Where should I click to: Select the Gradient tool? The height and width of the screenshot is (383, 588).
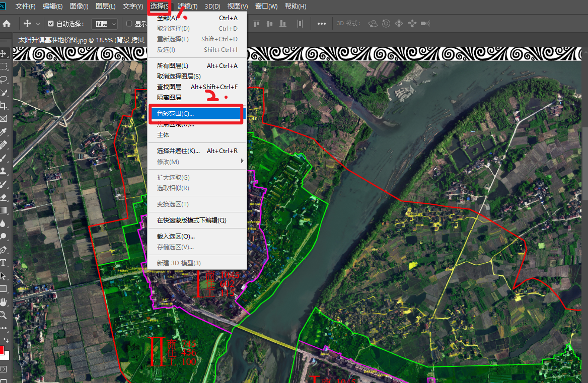point(3,210)
